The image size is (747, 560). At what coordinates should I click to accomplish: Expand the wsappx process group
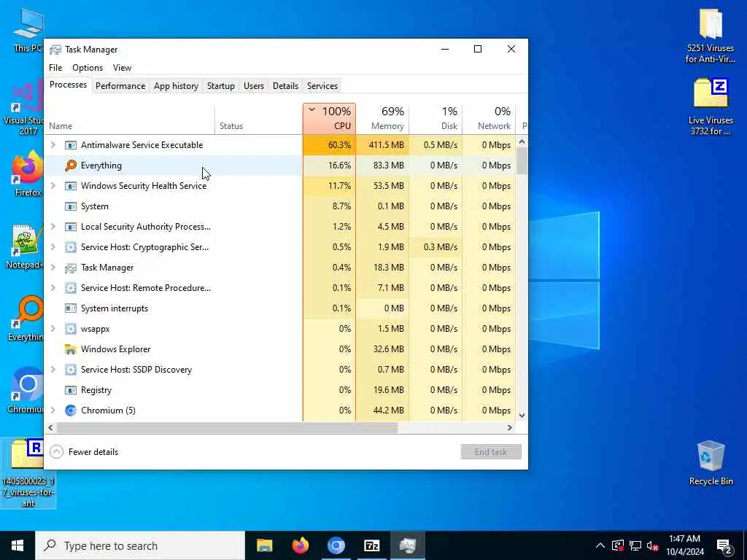pos(53,329)
